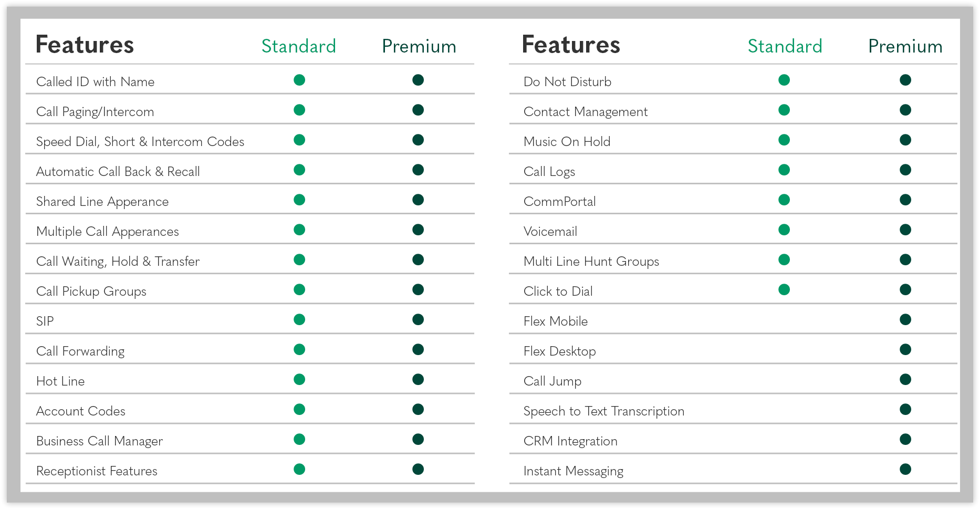Select the Speech to Text Transcription label
The width and height of the screenshot is (980, 509).
pyautogui.click(x=604, y=411)
